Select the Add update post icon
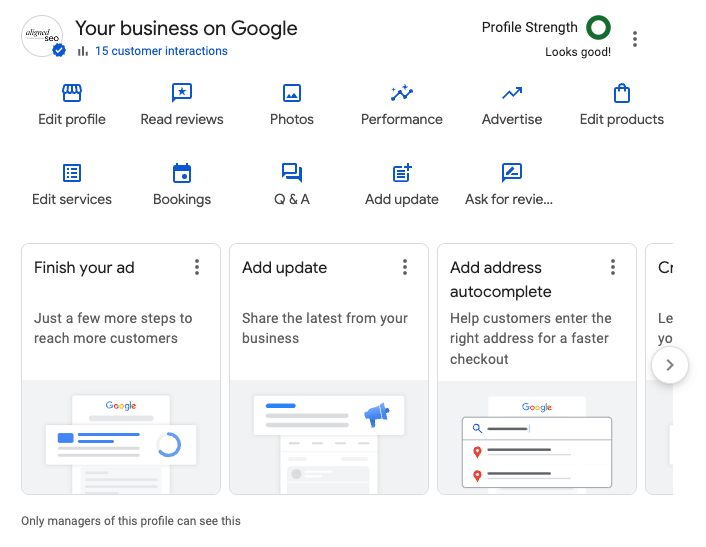Viewport: 706px width, 547px height. [x=402, y=172]
